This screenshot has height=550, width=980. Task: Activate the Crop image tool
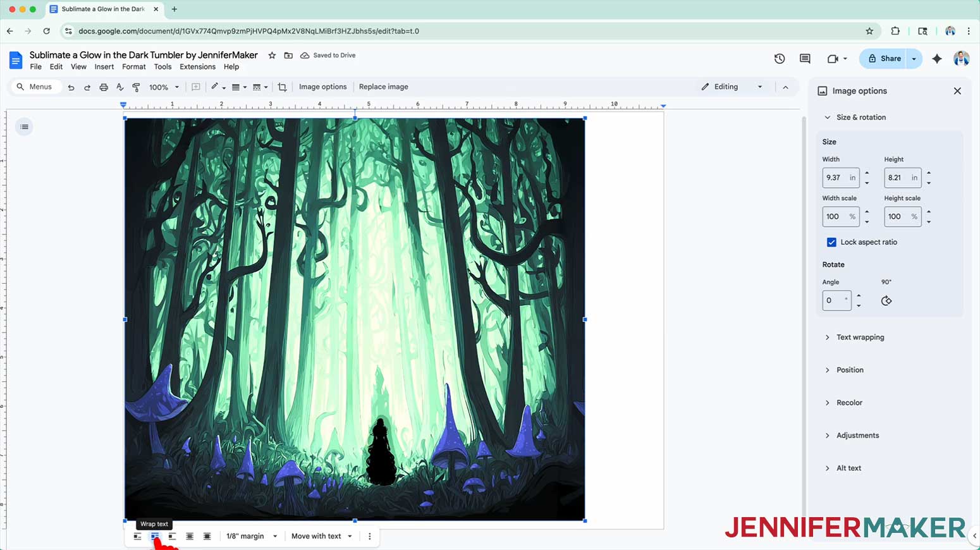click(x=282, y=87)
